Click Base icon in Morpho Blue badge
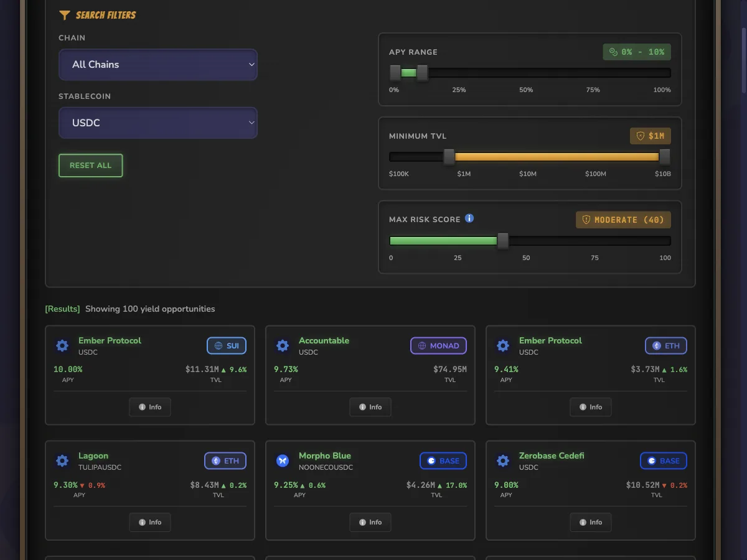The height and width of the screenshot is (560, 747). [431, 461]
